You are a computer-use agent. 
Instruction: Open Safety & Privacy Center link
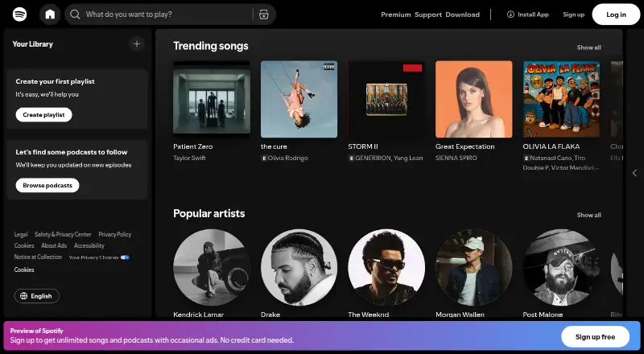click(x=63, y=234)
